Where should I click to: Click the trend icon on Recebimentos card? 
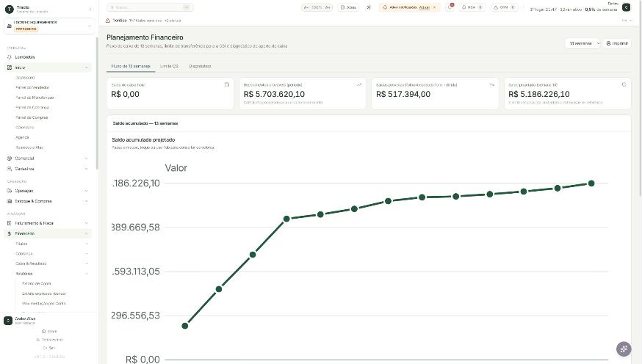[x=359, y=84]
